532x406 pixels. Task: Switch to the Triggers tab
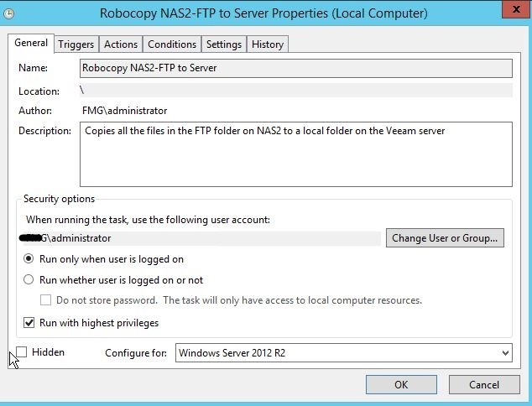coord(76,44)
